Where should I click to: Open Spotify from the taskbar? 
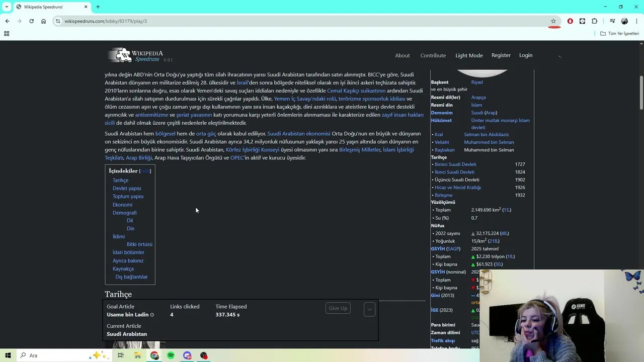click(171, 355)
